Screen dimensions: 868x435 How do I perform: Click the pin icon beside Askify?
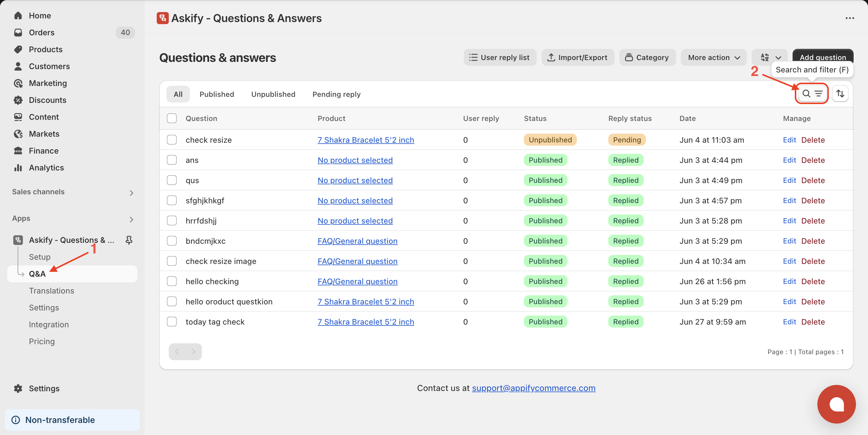pyautogui.click(x=129, y=240)
